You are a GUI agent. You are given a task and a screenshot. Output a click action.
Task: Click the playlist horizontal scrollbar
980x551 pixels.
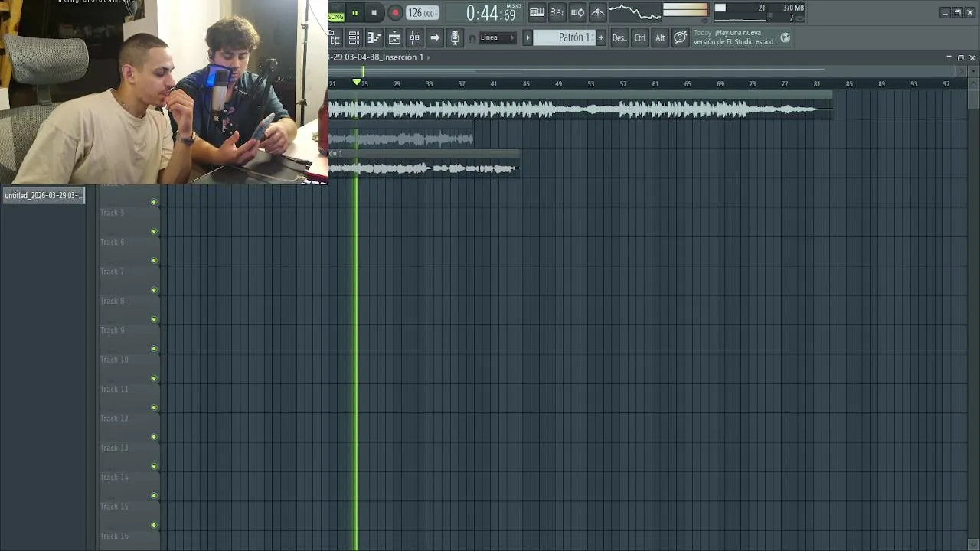coord(643,71)
